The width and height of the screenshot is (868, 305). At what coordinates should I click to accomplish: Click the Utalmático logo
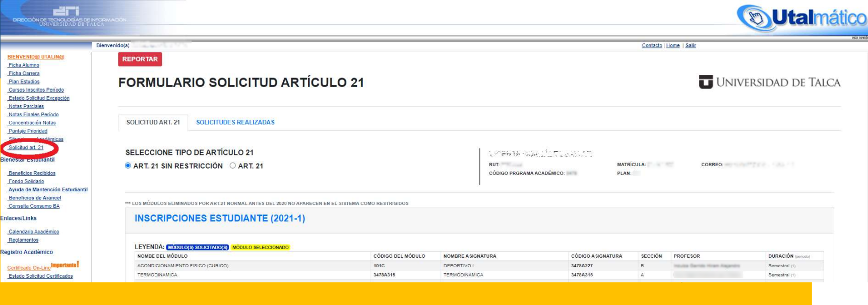(802, 18)
